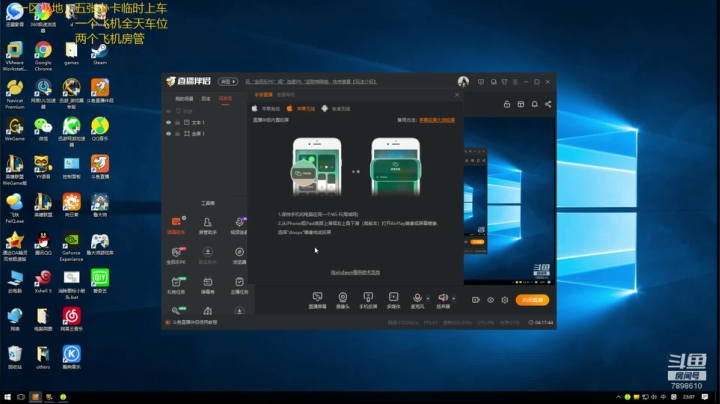Click the 关闭直播 orange button

[x=532, y=300]
